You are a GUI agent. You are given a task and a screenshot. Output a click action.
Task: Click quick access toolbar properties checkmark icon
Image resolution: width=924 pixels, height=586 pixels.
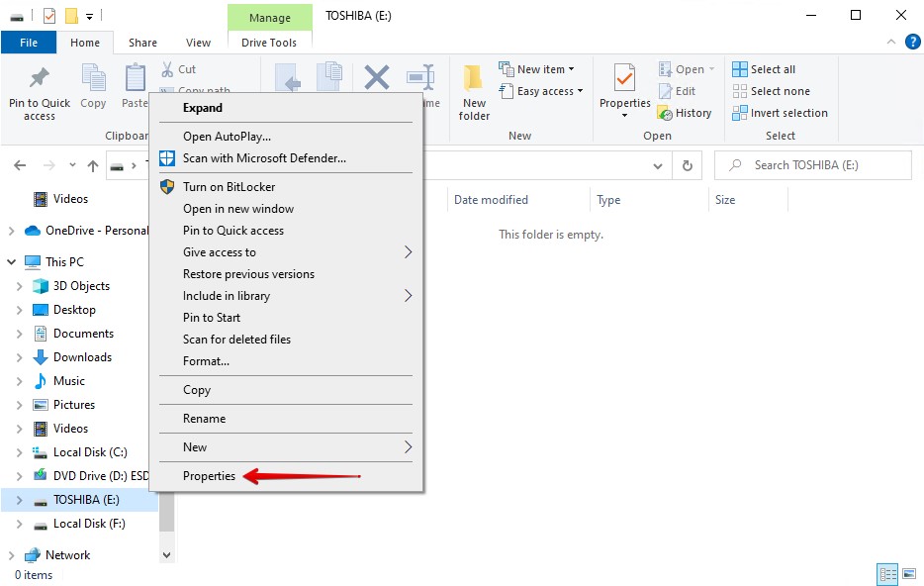pos(49,16)
